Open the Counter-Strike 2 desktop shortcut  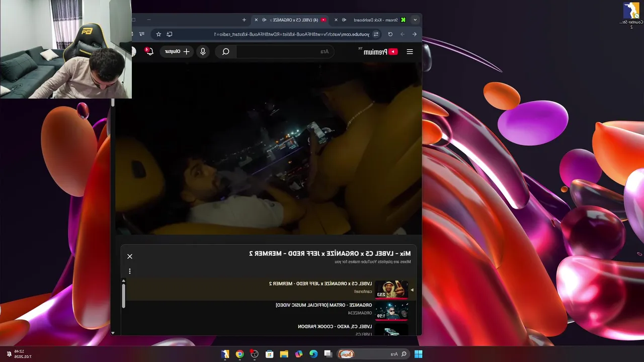pyautogui.click(x=631, y=16)
